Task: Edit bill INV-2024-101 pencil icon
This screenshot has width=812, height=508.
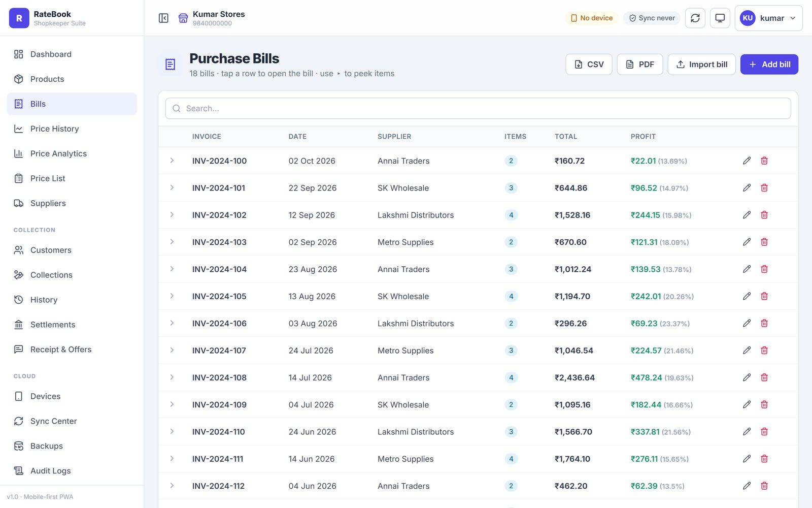Action: click(747, 188)
